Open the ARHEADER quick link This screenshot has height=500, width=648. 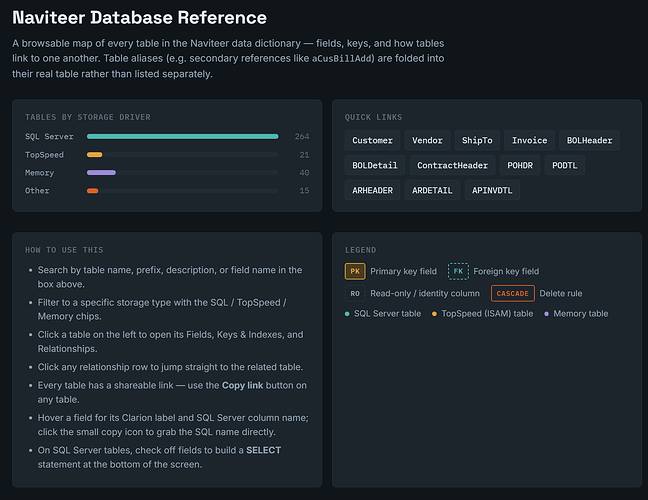tap(372, 190)
